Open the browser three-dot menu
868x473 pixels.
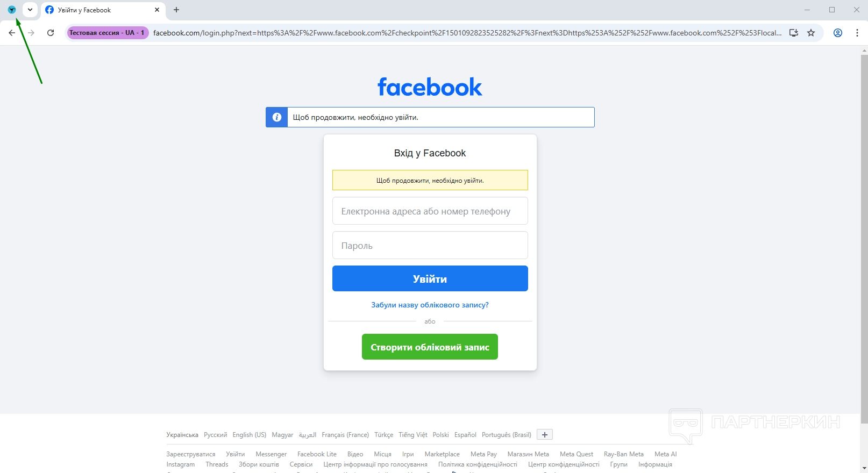pyautogui.click(x=857, y=33)
